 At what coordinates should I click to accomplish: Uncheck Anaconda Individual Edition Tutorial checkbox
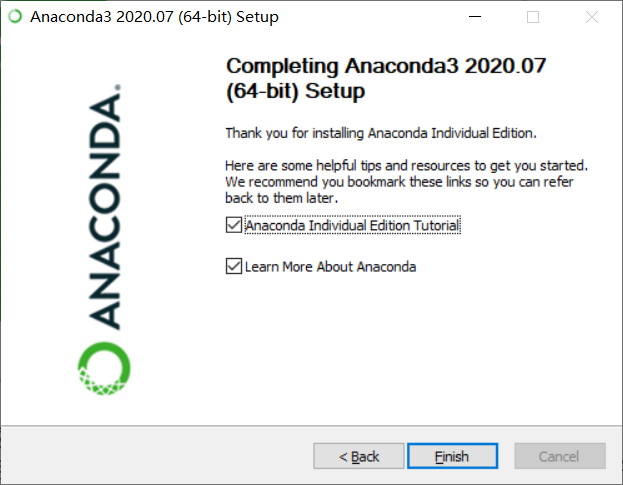click(234, 225)
